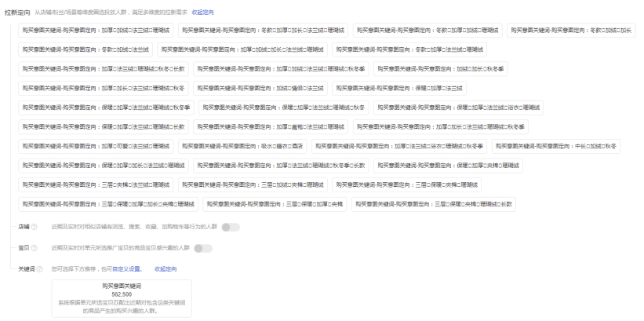644x321 pixels.
Task: Select tag 保暖·加厚·法兰绒·珊瑚绒·长款
Action: [x=104, y=127]
